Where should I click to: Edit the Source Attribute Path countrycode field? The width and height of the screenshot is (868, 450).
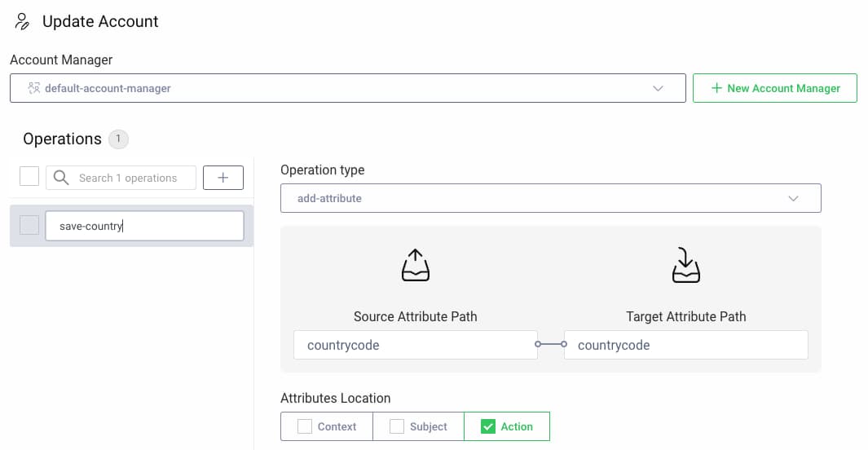pos(415,345)
